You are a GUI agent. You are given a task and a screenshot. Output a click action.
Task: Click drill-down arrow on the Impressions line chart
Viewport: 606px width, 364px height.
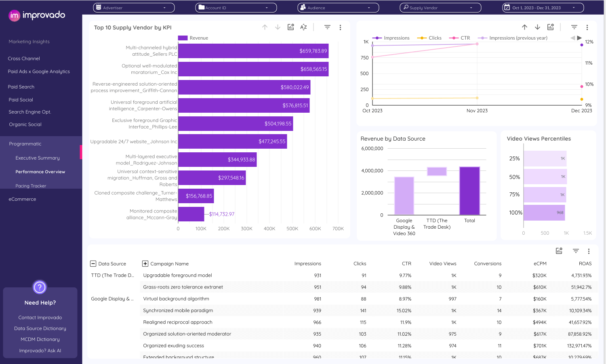(537, 27)
